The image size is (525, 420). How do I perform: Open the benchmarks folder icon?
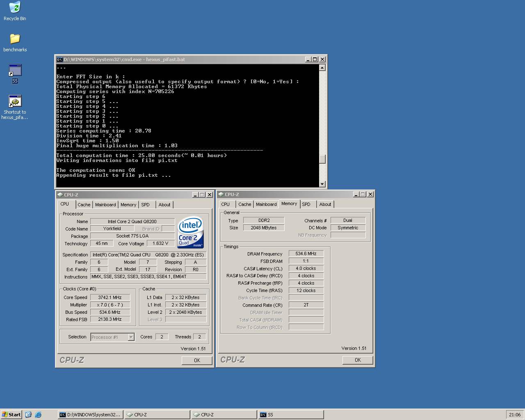[15, 43]
